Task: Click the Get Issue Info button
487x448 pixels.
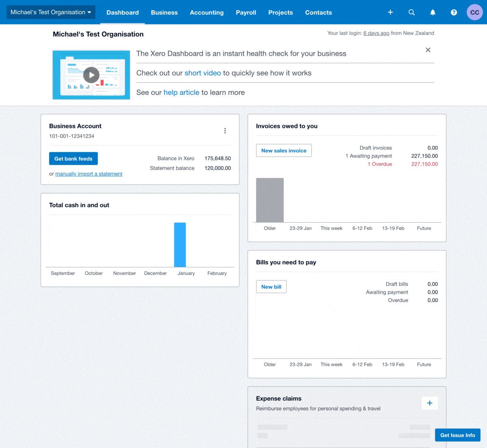Action: (458, 435)
